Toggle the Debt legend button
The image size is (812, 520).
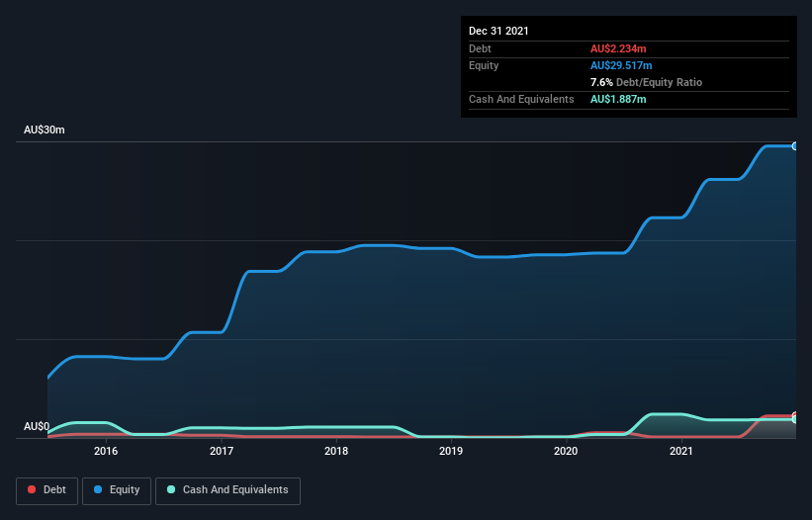(x=47, y=490)
